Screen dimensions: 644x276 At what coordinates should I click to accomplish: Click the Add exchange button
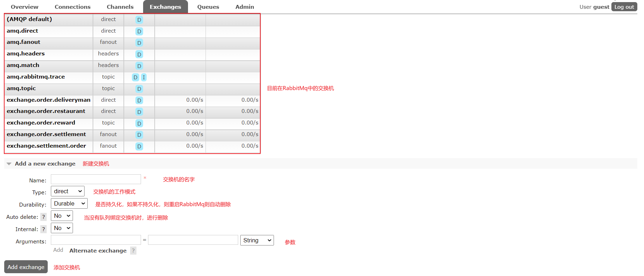coord(26,267)
